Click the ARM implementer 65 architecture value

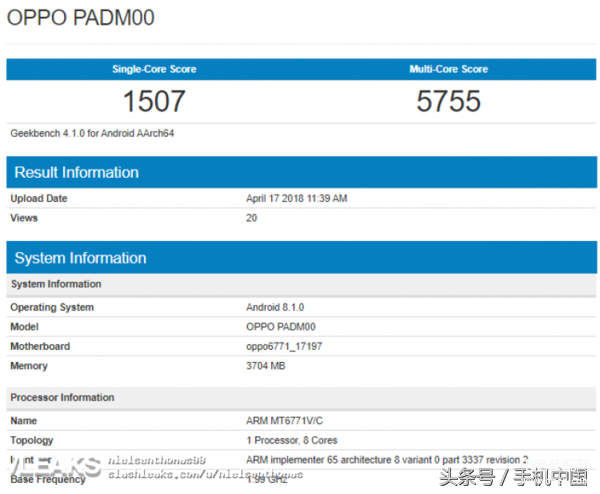pyautogui.click(x=387, y=460)
